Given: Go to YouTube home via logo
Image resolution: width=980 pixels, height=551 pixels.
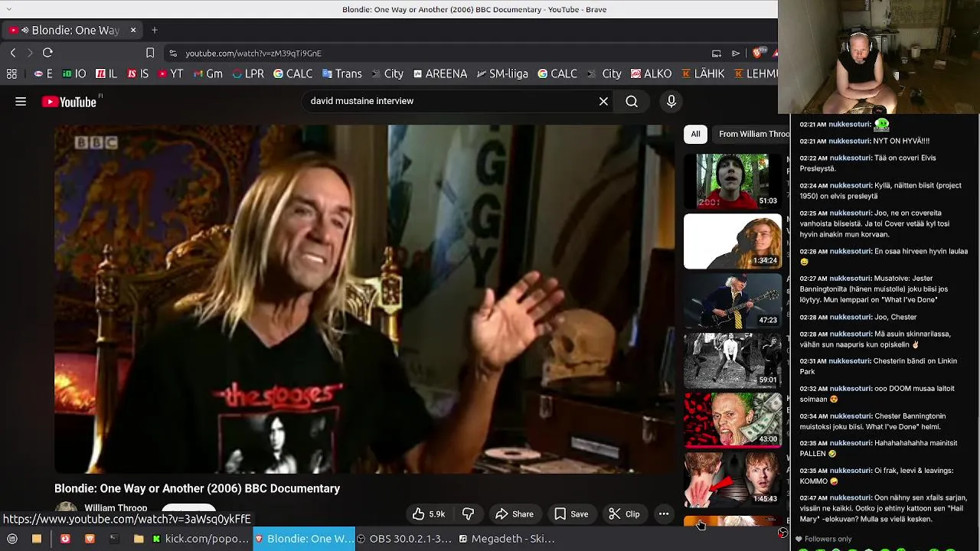Looking at the screenshot, I should click(69, 102).
